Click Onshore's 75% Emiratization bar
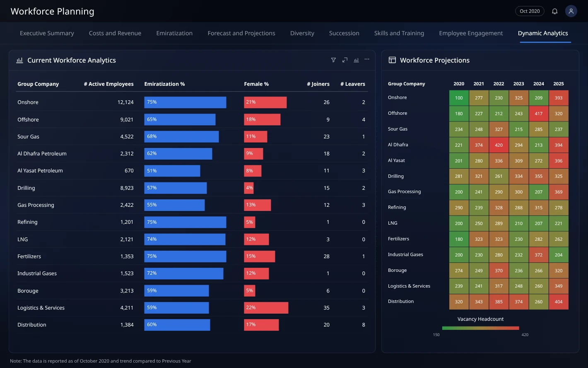The height and width of the screenshot is (368, 588). [185, 102]
